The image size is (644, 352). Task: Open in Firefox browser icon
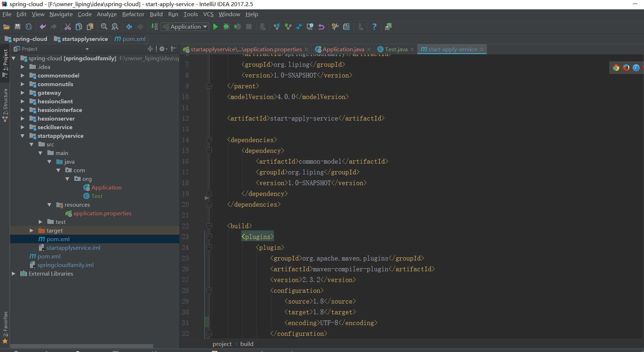pos(626,68)
